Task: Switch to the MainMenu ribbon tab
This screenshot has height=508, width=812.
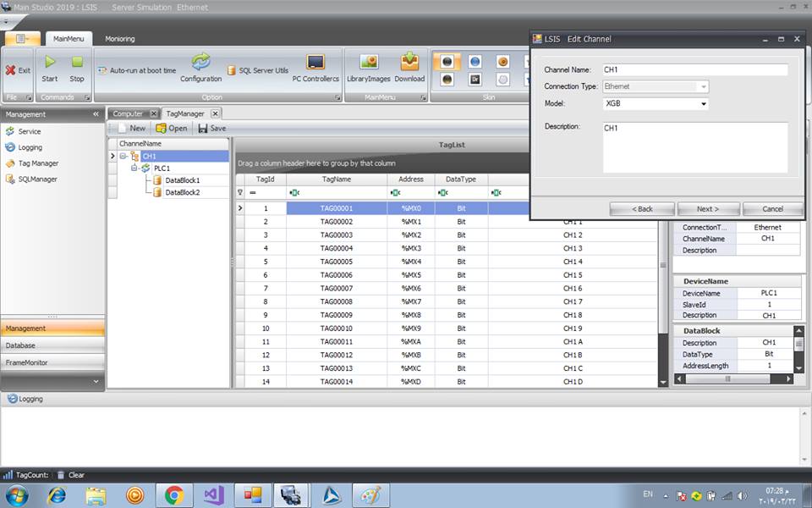Action: pyautogui.click(x=69, y=39)
